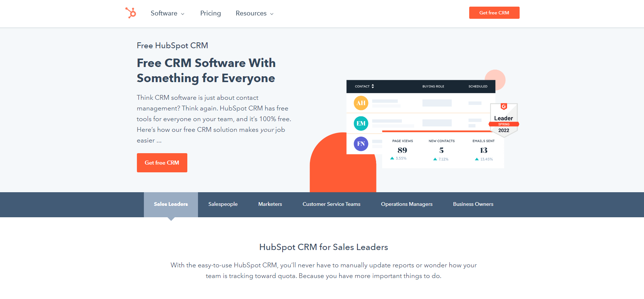
Task: Go to the Pricing page
Action: pyautogui.click(x=210, y=13)
